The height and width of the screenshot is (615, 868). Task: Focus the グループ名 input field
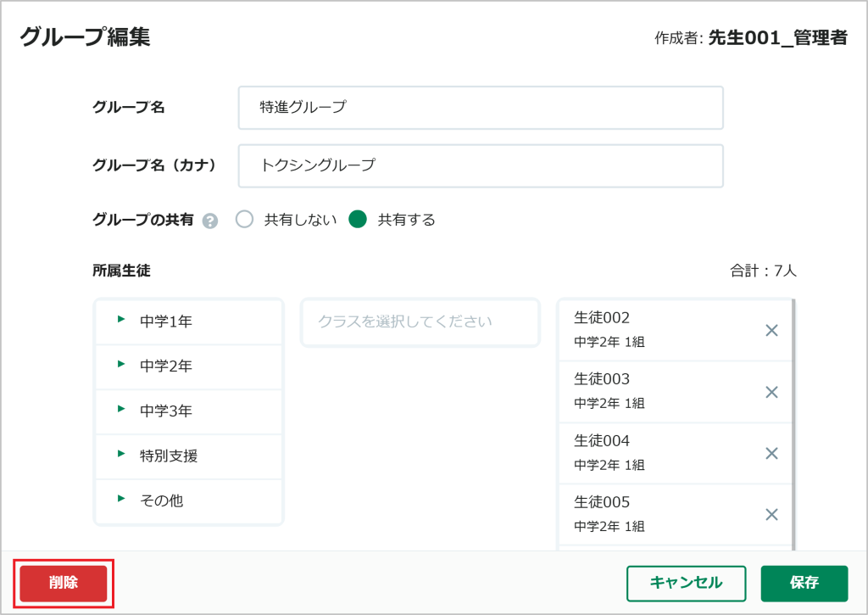click(x=481, y=108)
